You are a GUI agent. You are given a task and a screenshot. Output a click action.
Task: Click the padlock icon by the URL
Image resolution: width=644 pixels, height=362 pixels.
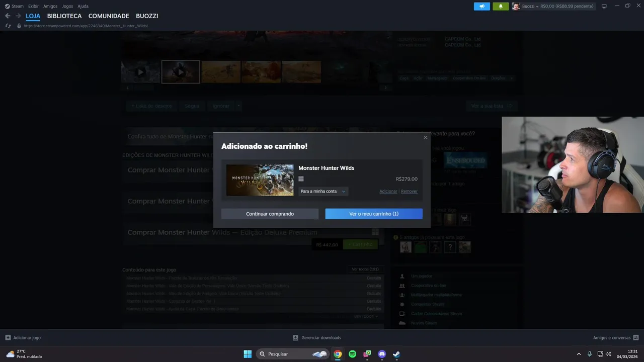19,26
